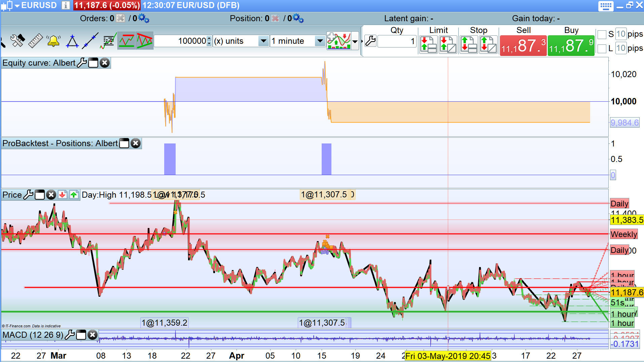Close the Equity curve Albert panel
The height and width of the screenshot is (362, 644).
point(105,63)
